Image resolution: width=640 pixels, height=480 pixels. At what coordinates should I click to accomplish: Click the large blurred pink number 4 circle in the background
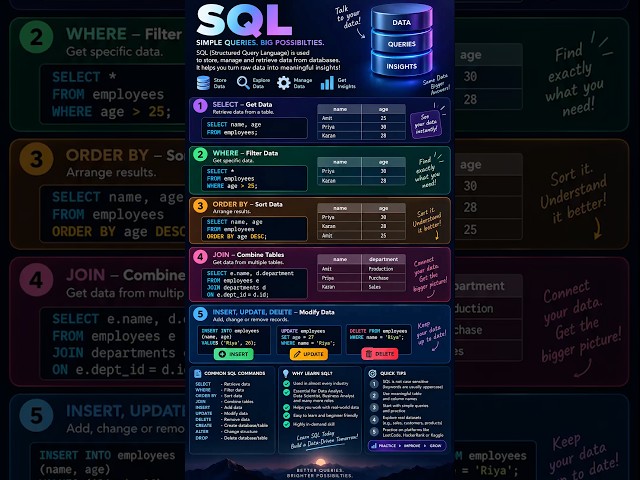tap(36, 280)
